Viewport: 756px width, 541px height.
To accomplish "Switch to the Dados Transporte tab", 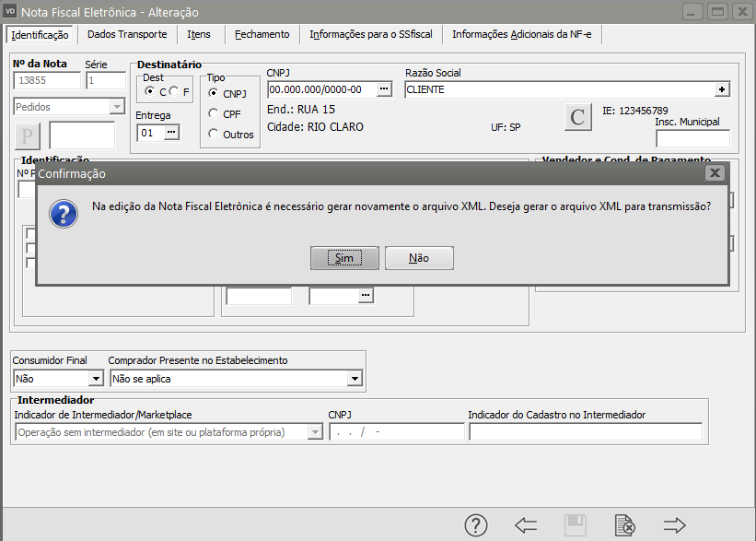I will 127,34.
